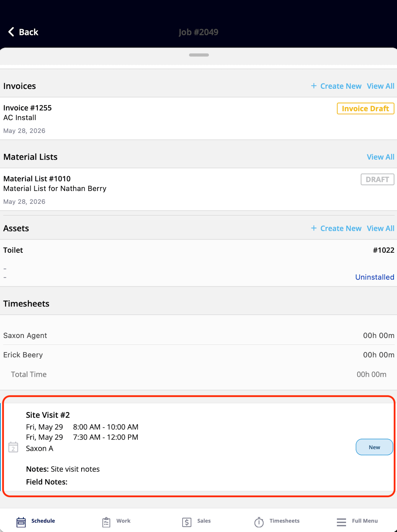Tap the Back chevron arrow icon
397x532 pixels.
pyautogui.click(x=11, y=32)
